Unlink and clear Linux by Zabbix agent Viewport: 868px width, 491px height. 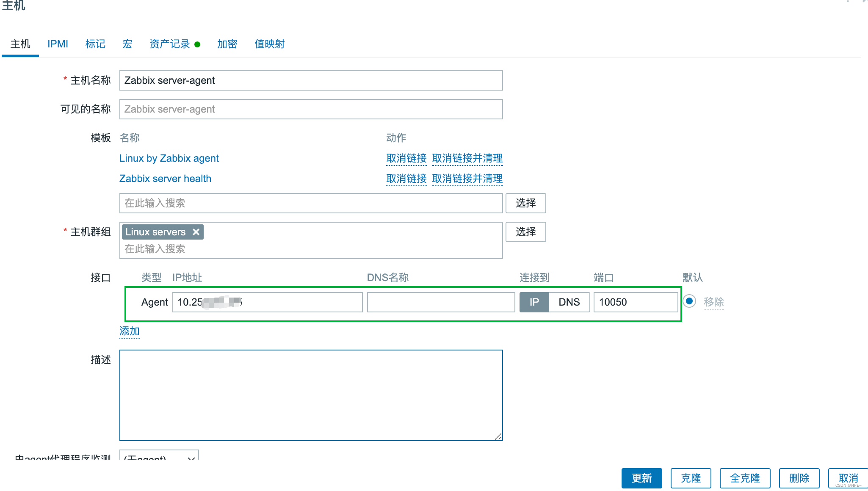(x=467, y=158)
